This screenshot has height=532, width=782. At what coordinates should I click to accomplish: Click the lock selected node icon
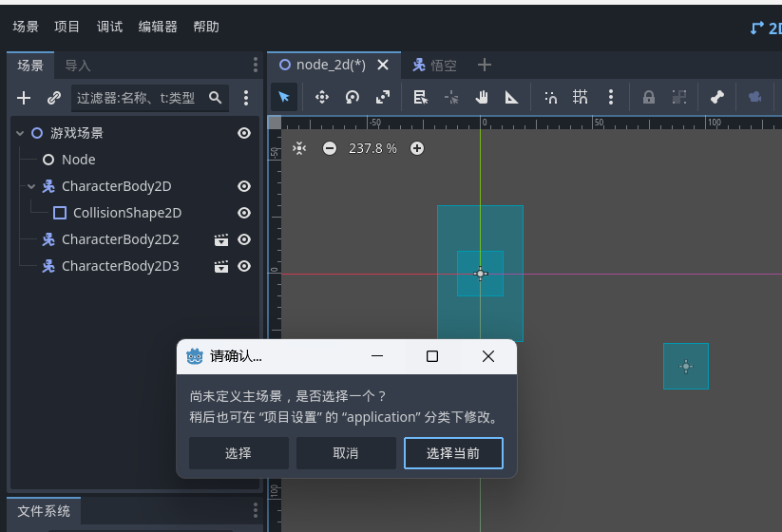tap(649, 97)
